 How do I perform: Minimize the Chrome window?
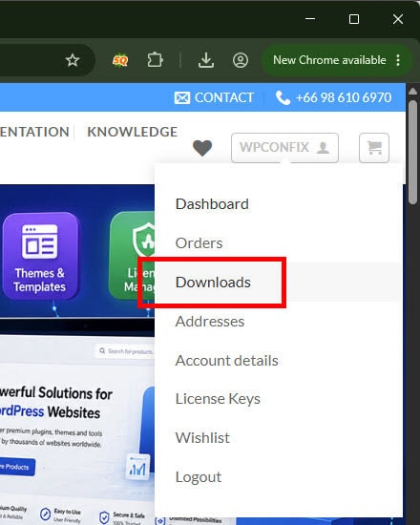click(x=310, y=19)
